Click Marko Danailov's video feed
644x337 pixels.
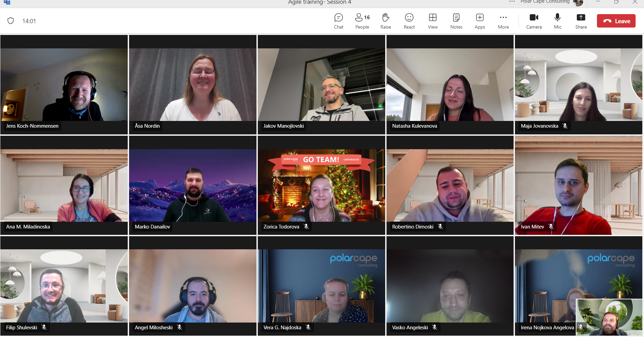(193, 185)
